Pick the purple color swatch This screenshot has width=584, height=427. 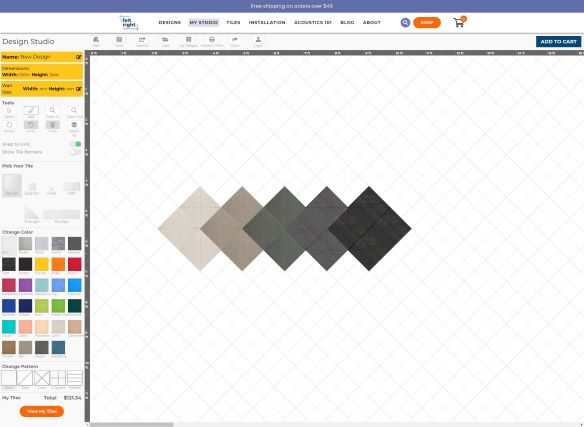[25, 285]
